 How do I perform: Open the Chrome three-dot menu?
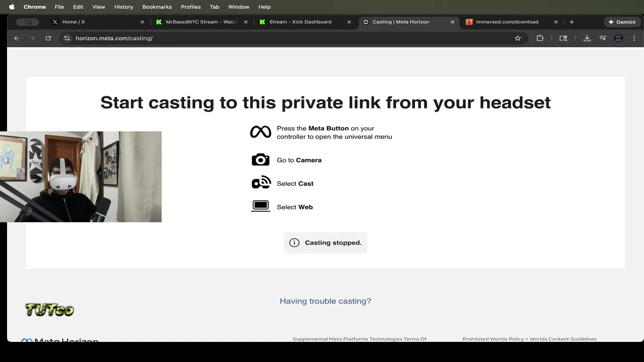coord(634,38)
